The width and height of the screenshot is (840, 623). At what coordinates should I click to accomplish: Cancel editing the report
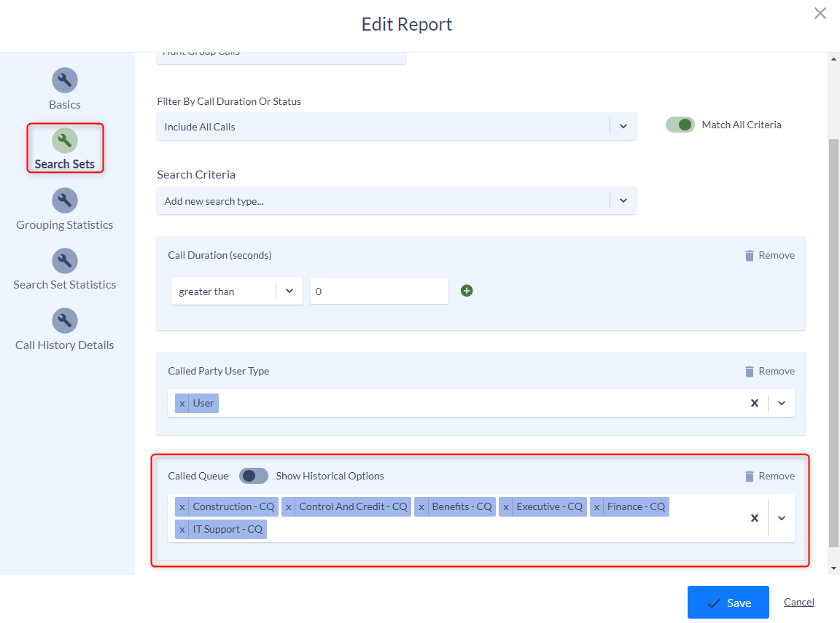pyautogui.click(x=798, y=602)
